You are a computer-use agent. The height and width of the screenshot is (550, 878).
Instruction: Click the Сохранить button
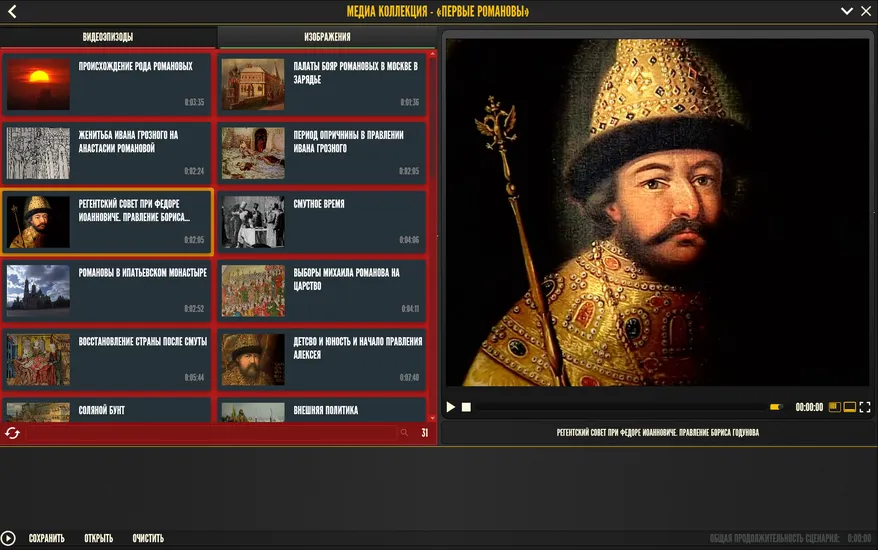pos(46,539)
